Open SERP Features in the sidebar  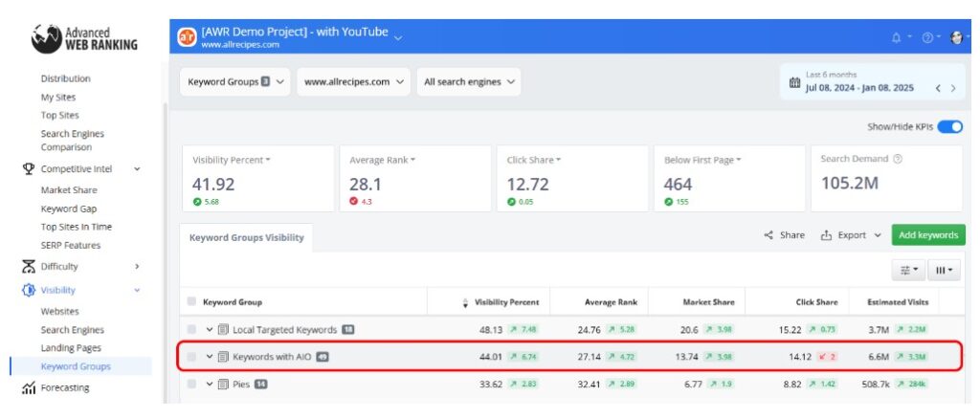[x=71, y=246]
